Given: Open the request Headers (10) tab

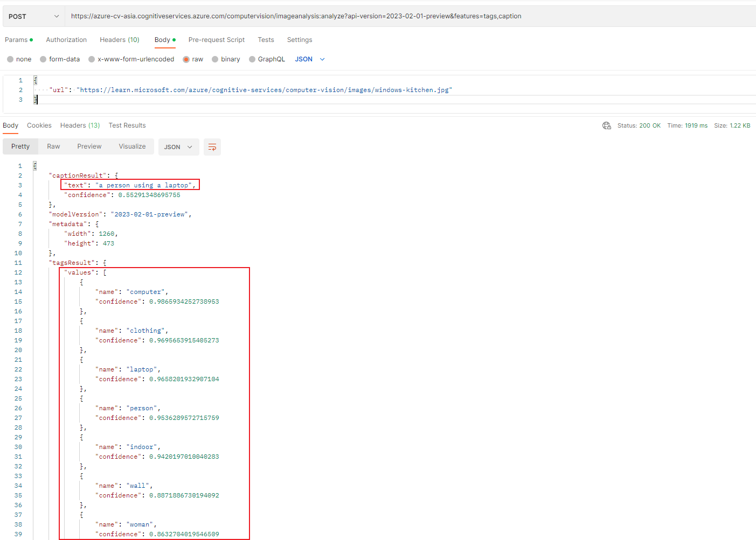Looking at the screenshot, I should tap(119, 40).
